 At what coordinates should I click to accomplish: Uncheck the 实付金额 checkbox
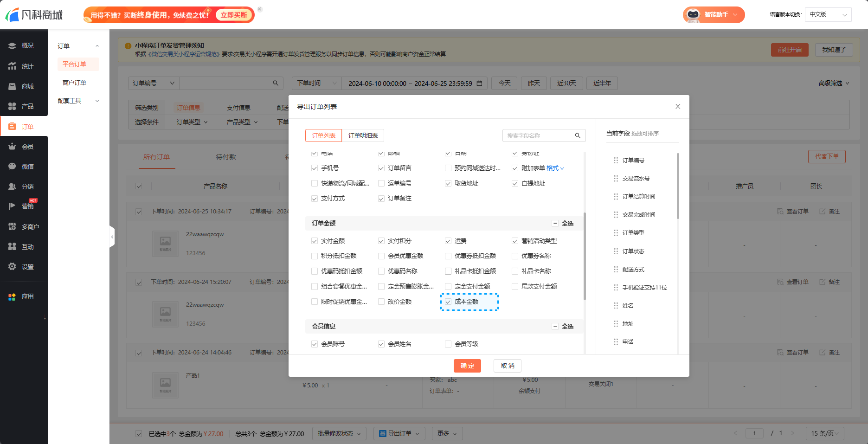(x=315, y=241)
